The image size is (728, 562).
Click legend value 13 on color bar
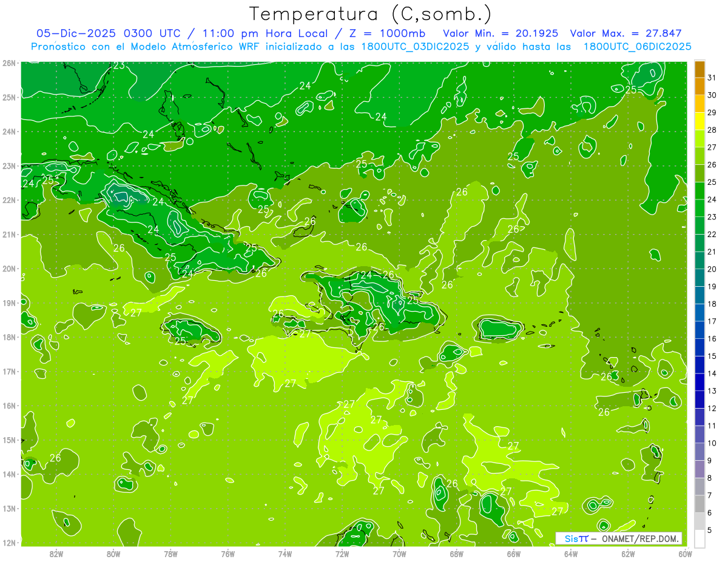(x=712, y=391)
